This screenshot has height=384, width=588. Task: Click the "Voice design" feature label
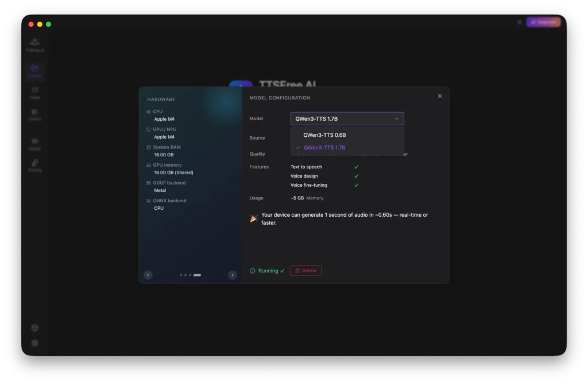[x=304, y=176]
